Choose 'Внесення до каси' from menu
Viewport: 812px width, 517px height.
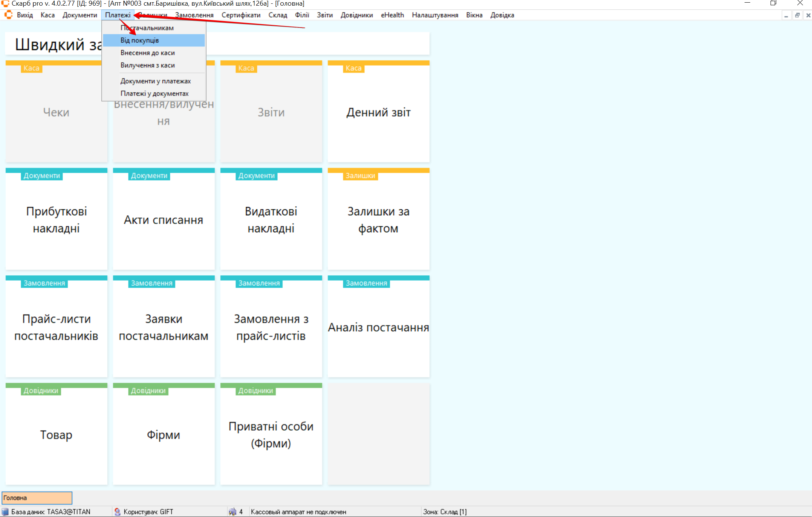(x=147, y=53)
